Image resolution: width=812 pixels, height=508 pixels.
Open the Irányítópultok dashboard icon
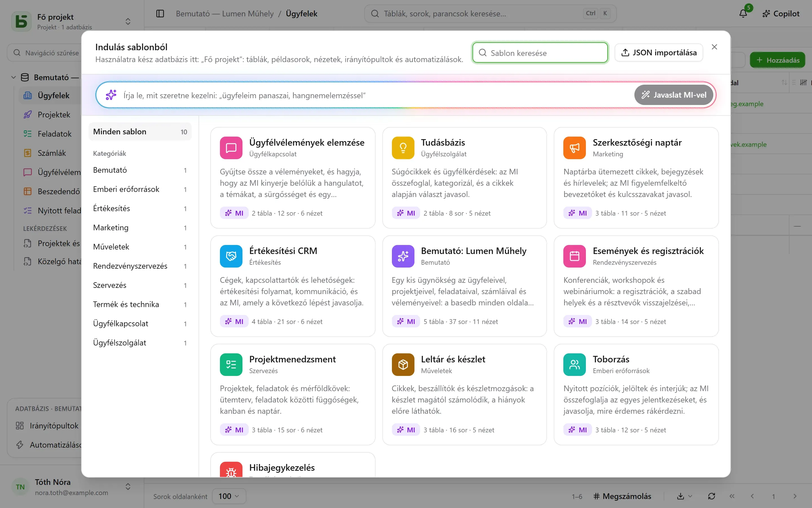(20, 426)
